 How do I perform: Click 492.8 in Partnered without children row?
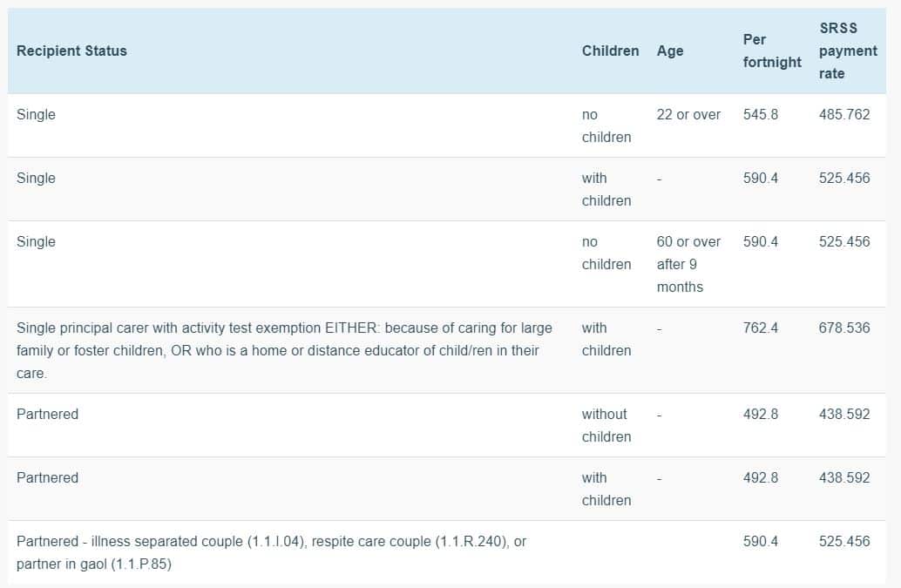tap(761, 414)
